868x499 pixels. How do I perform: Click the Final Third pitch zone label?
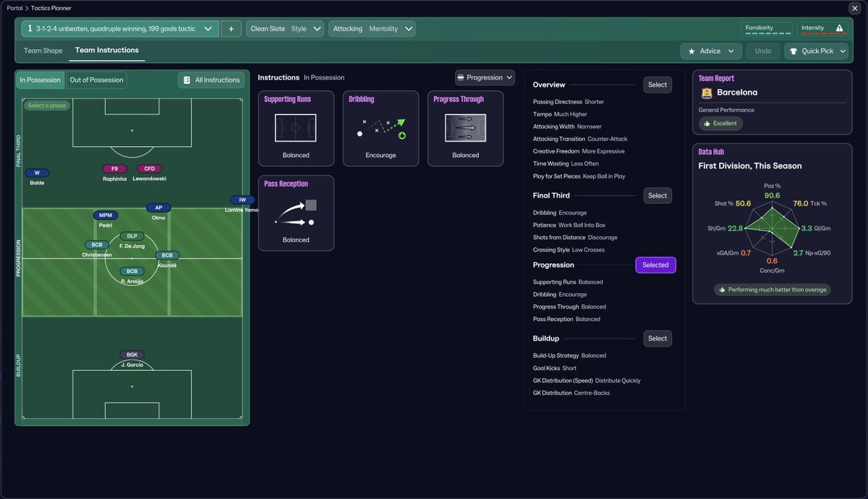point(19,151)
